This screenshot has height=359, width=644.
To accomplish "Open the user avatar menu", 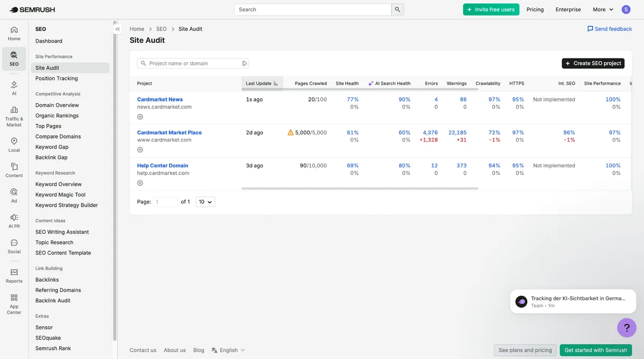I will 626,10.
